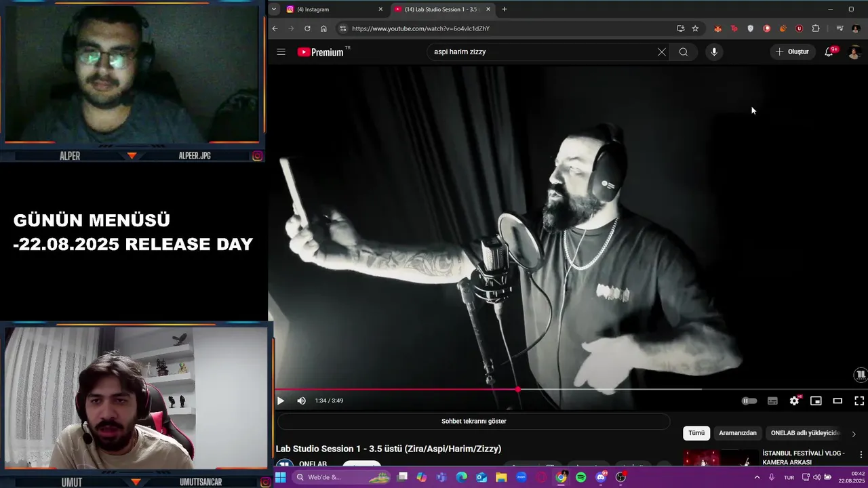Screen dimensions: 868x488
Task: Open Discord from the taskbar
Action: (601, 477)
